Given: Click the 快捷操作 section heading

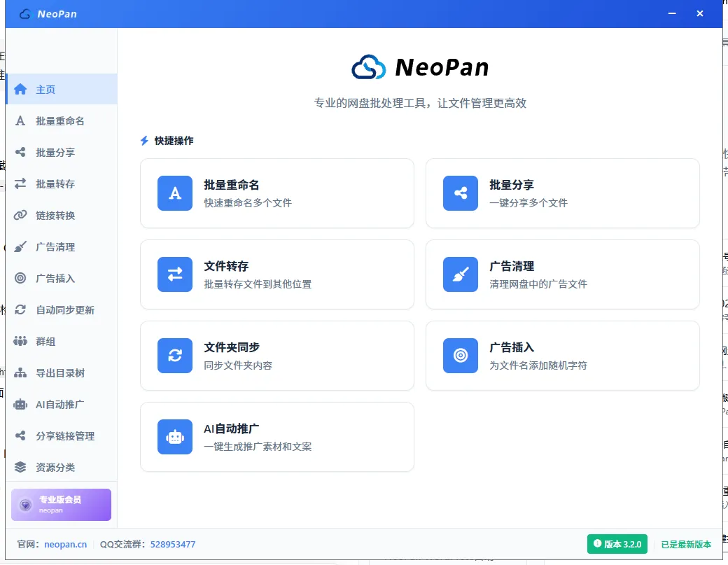Looking at the screenshot, I should pyautogui.click(x=174, y=141).
